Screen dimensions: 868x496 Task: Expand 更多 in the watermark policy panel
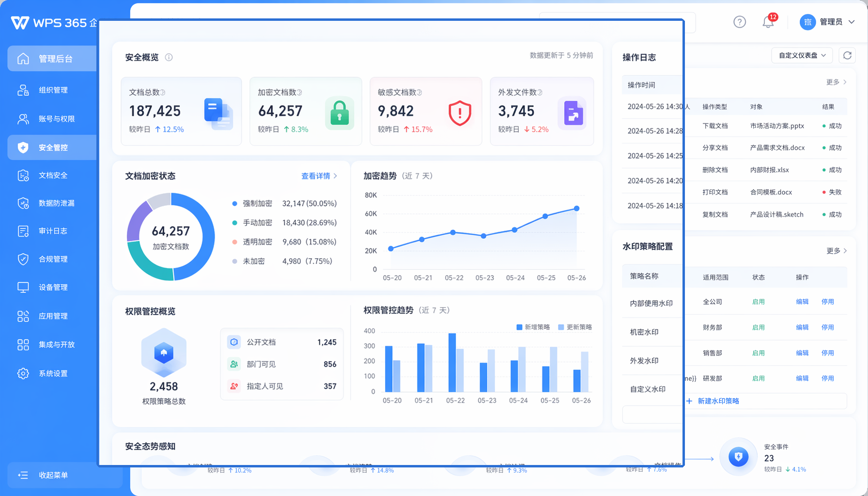click(x=837, y=250)
